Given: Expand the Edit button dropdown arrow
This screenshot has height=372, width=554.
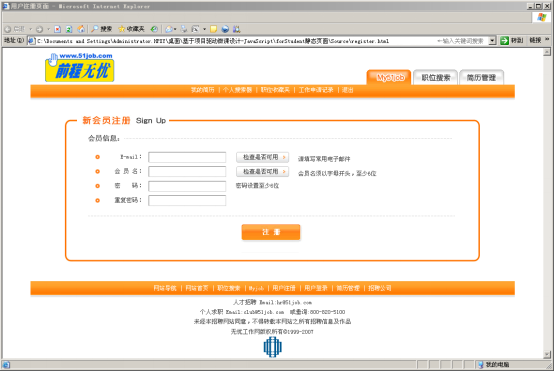Looking at the screenshot, I should [x=204, y=29].
